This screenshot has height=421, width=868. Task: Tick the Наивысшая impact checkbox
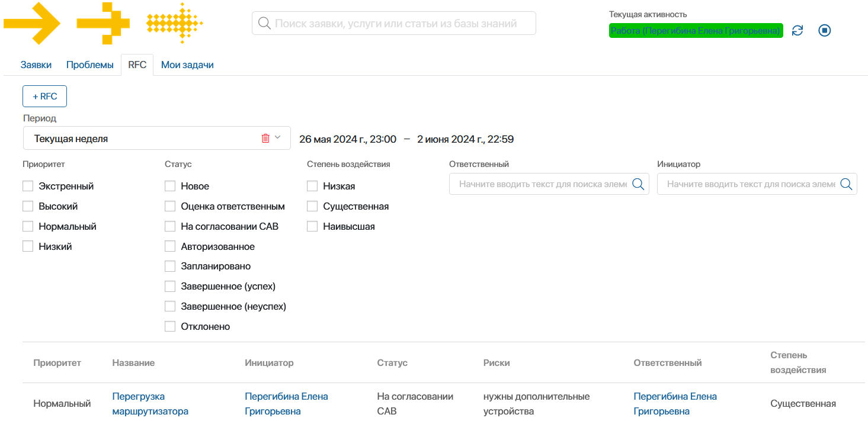coord(312,226)
